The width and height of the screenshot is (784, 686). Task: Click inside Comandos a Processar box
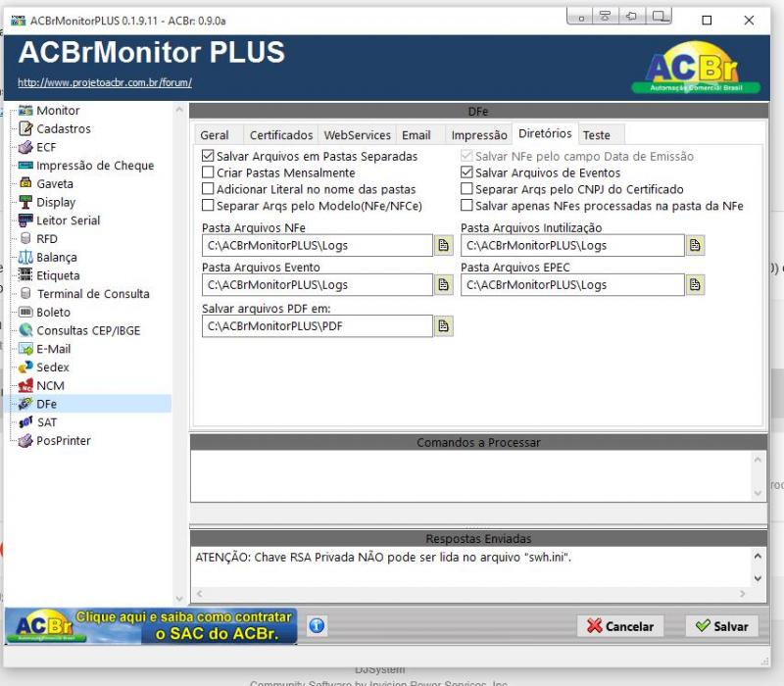471,476
